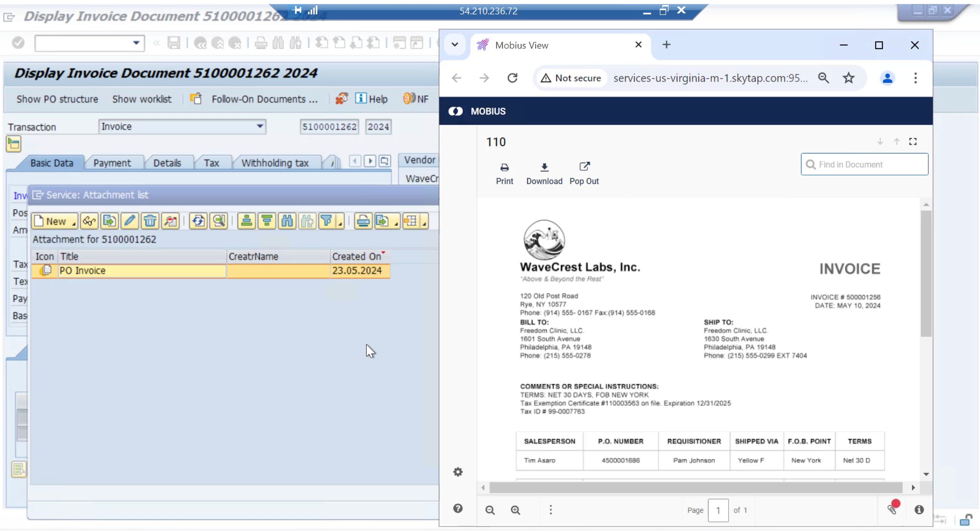The image size is (980, 532).
Task: Pop out the document viewer
Action: pyautogui.click(x=584, y=173)
